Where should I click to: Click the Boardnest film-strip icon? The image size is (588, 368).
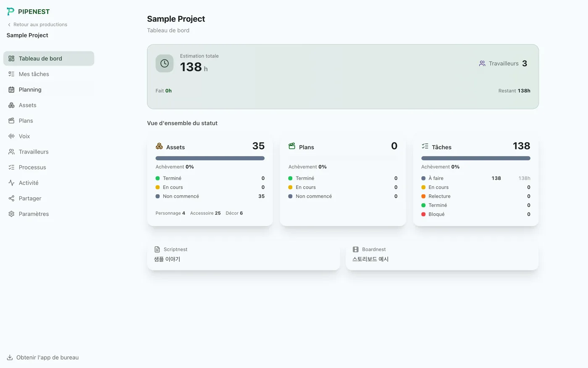coord(356,249)
